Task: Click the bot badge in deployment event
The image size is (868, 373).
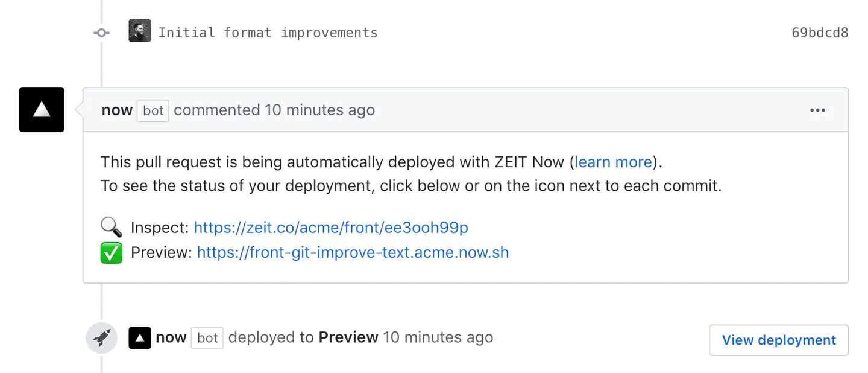Action: (207, 338)
